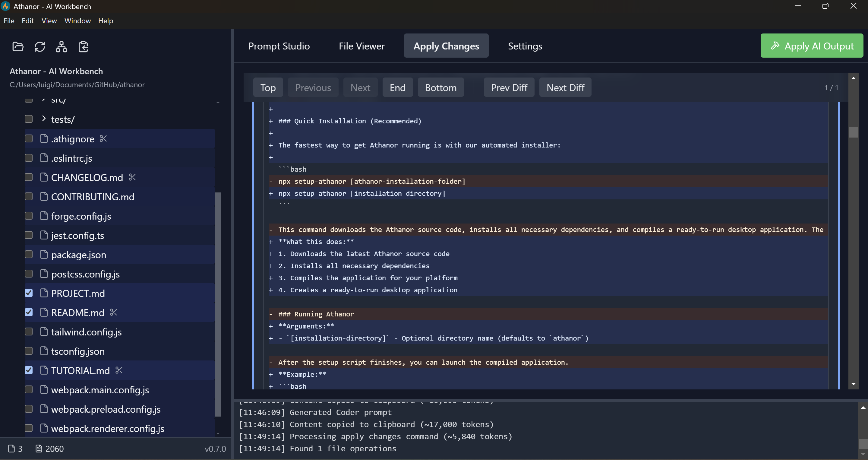Click the scissors icon next to README.md
This screenshot has height=460, width=868.
(113, 312)
